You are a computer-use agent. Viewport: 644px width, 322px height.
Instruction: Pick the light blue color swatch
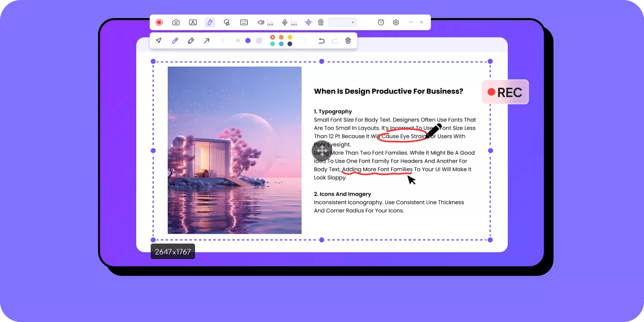[x=281, y=44]
